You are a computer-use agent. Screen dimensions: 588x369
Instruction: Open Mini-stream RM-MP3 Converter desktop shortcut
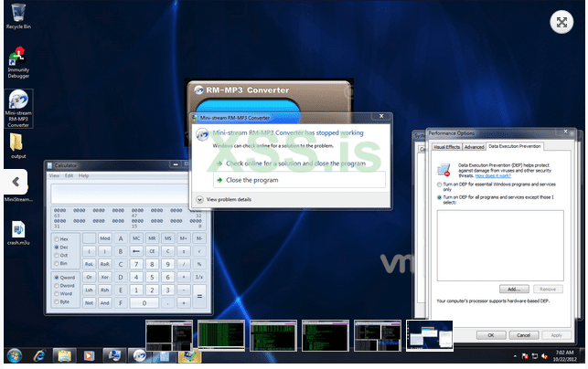(17, 100)
